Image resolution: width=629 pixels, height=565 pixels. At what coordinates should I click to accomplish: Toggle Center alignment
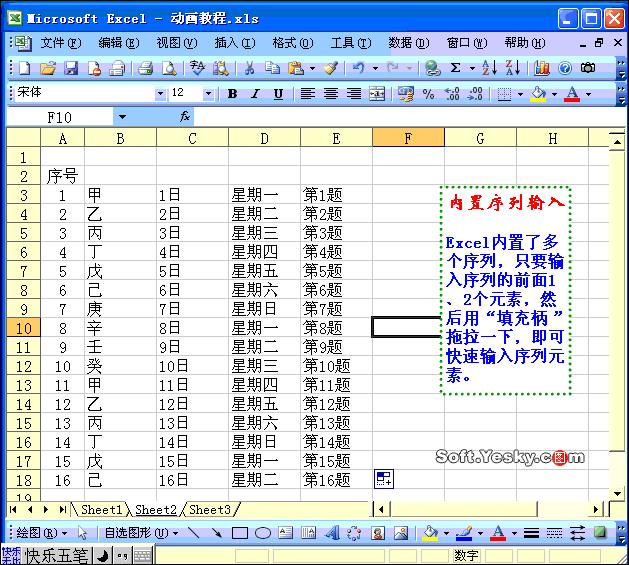331,94
